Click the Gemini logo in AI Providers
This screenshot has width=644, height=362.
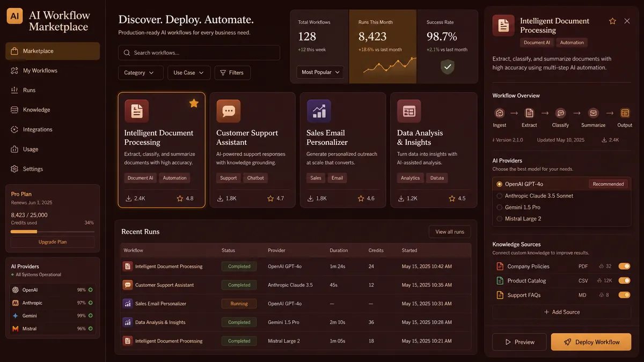coord(16,315)
